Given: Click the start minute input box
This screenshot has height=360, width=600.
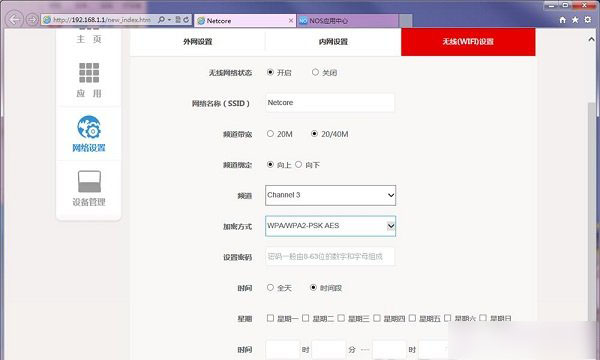Looking at the screenshot, I should coord(329,349).
